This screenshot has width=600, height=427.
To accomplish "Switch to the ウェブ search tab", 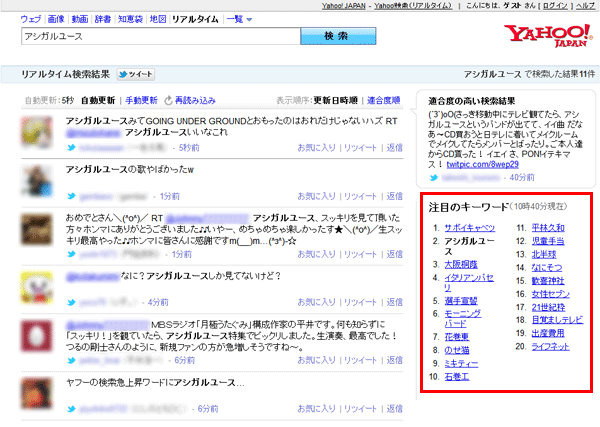I will tap(31, 19).
